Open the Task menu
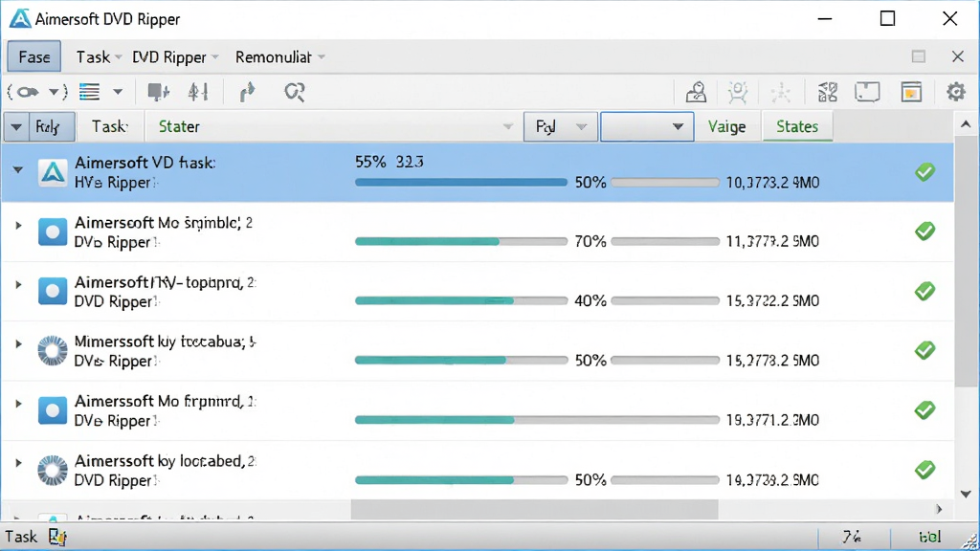The width and height of the screenshot is (980, 551). [99, 57]
